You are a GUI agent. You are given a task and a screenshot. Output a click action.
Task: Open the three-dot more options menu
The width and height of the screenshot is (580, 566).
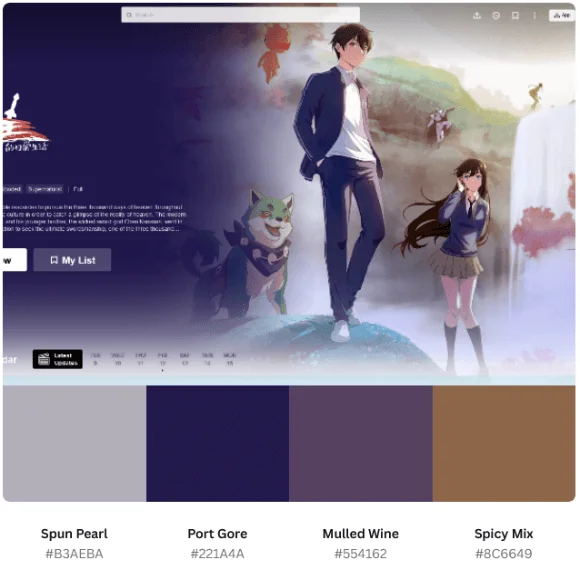coord(535,15)
